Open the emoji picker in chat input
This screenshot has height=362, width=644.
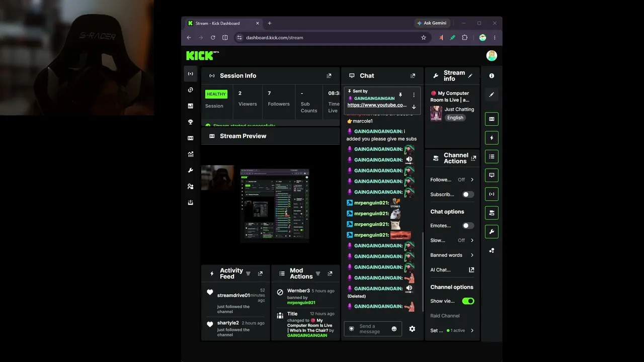tap(394, 329)
